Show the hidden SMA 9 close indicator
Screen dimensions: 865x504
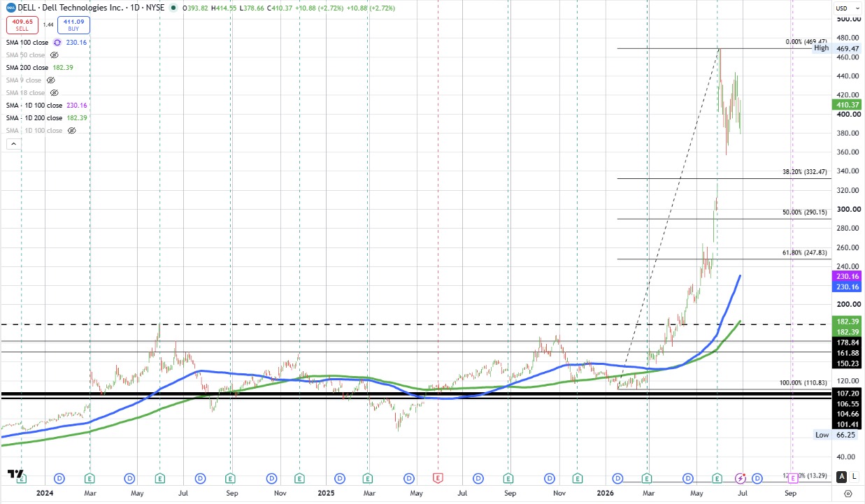[x=50, y=80]
